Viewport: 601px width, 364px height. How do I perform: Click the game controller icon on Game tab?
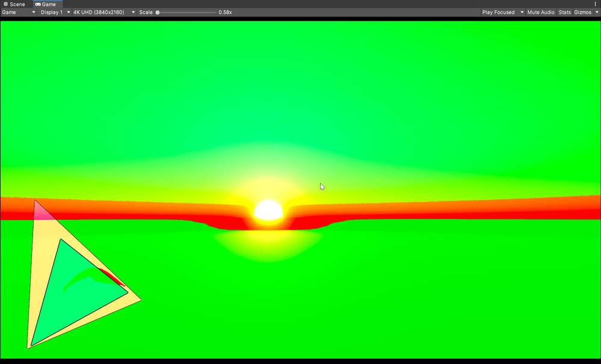click(x=39, y=4)
